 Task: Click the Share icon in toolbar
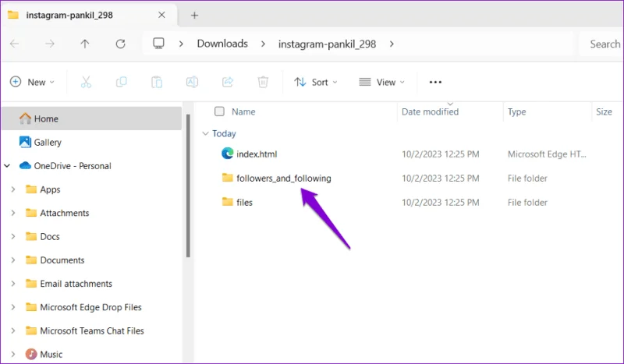click(x=228, y=82)
